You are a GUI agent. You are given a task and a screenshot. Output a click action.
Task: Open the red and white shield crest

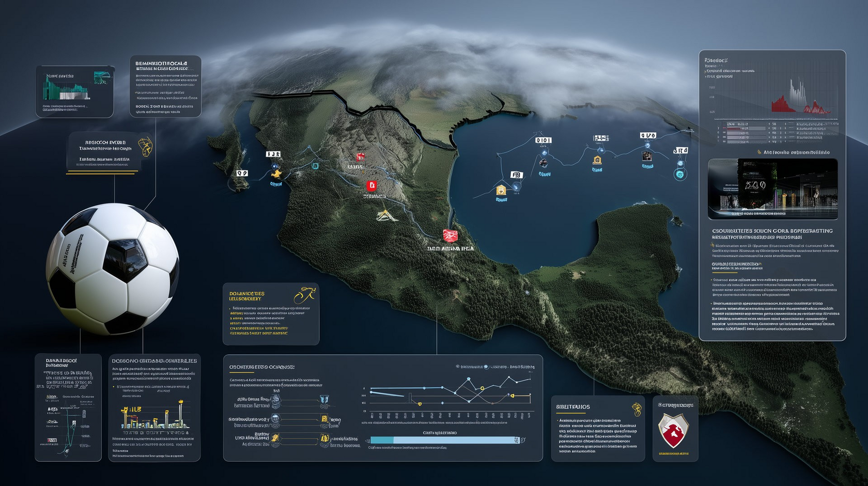click(673, 431)
